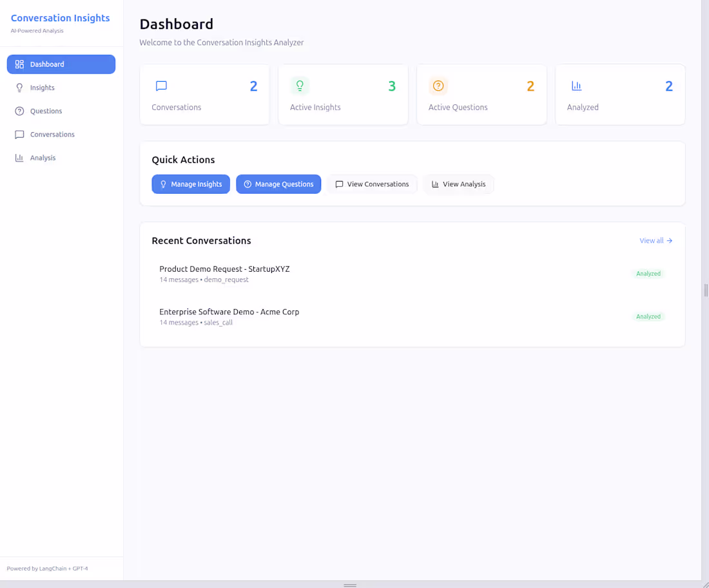Click the green lightbulb icon on Active Insights card
709x588 pixels.
pos(300,85)
